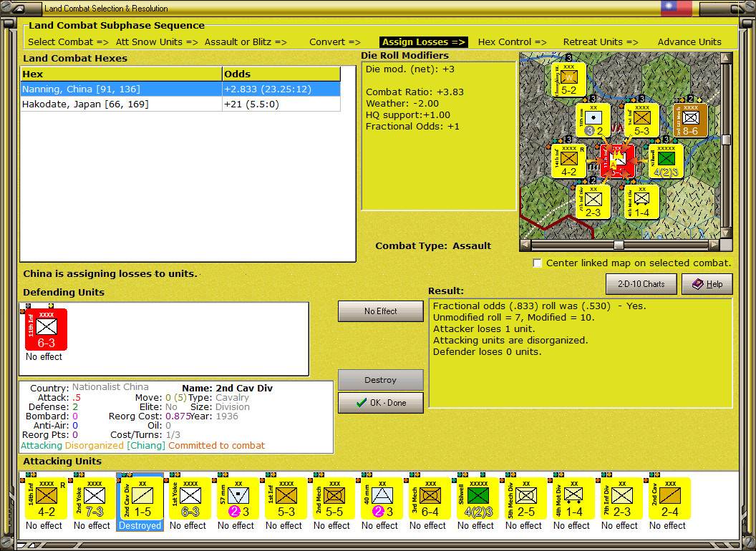
Task: Open the Help button
Action: [707, 284]
